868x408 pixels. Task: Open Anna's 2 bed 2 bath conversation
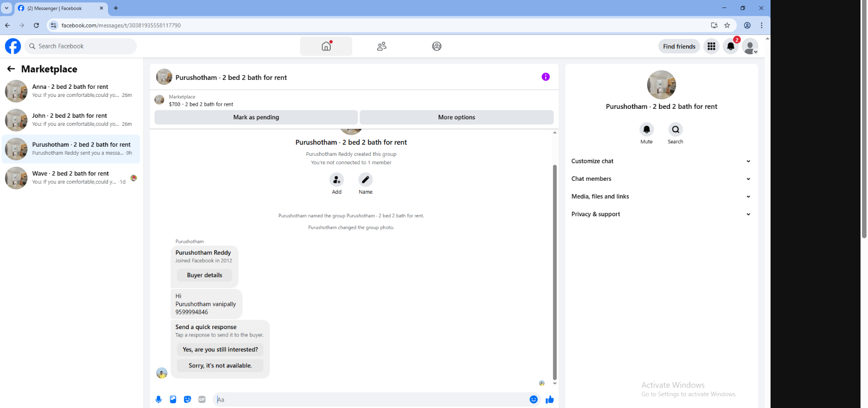71,91
